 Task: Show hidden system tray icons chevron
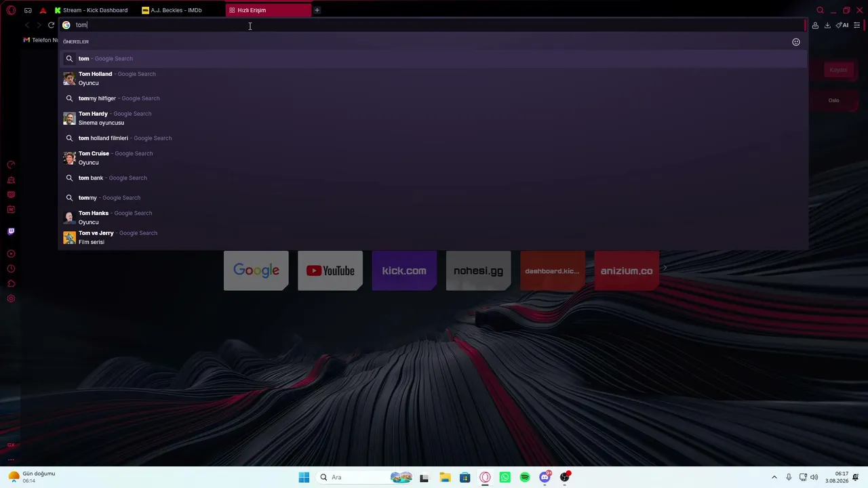coord(774,477)
